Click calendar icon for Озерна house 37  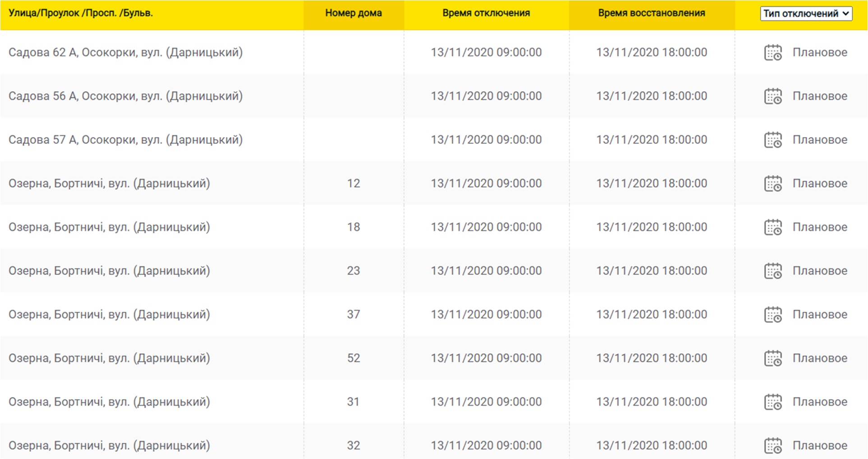tap(773, 315)
